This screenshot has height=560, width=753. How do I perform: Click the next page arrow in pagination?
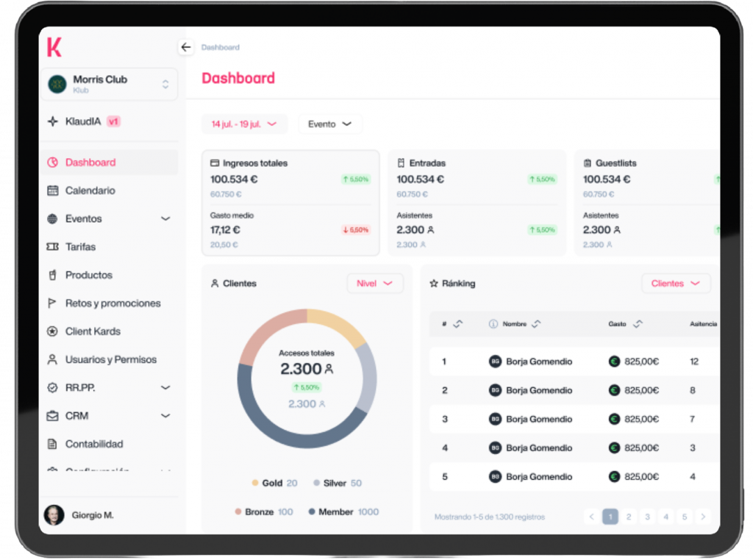coord(703,517)
